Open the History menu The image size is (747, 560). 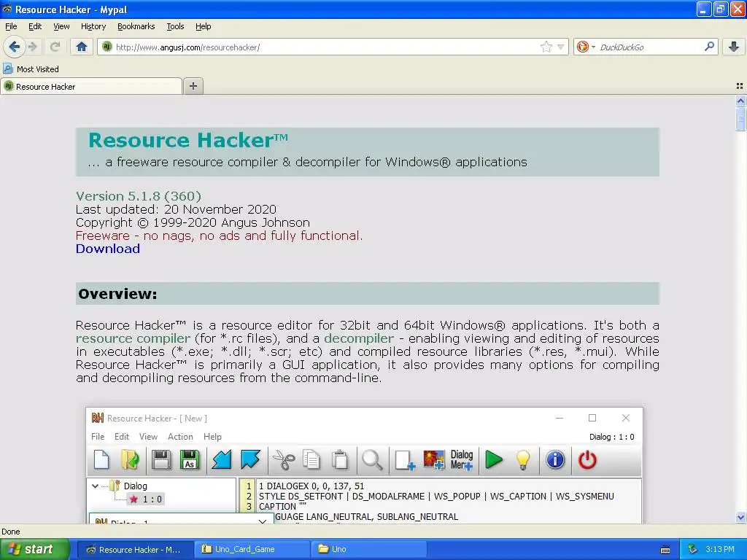(x=93, y=26)
